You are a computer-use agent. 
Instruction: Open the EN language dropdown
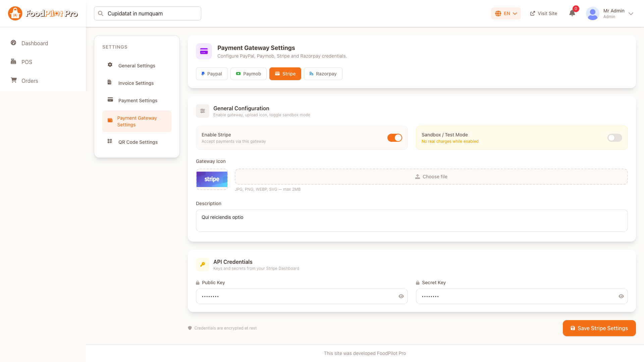pos(506,13)
